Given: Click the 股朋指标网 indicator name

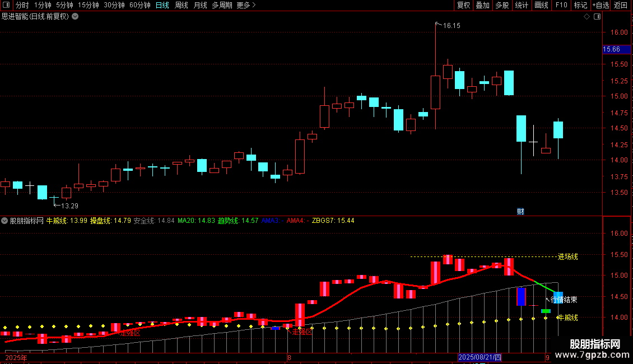Looking at the screenshot, I should (x=27, y=221).
